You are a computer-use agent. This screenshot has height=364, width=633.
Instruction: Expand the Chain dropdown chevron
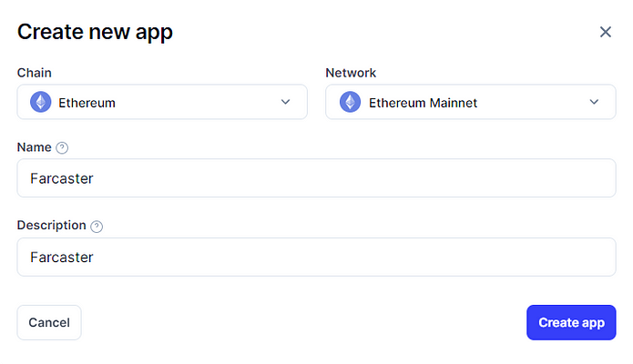click(285, 102)
